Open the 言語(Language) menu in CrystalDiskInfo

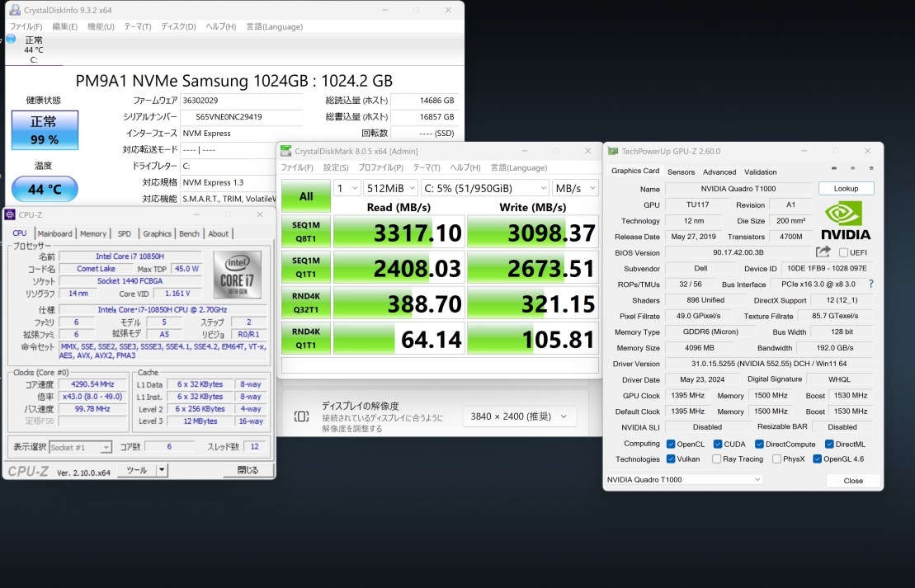coord(274,26)
